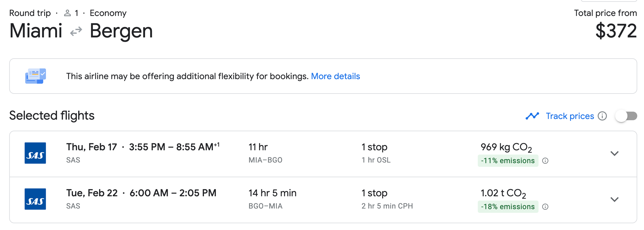644x230 pixels.
Task: Click the -11% emissions badge
Action: (x=508, y=161)
